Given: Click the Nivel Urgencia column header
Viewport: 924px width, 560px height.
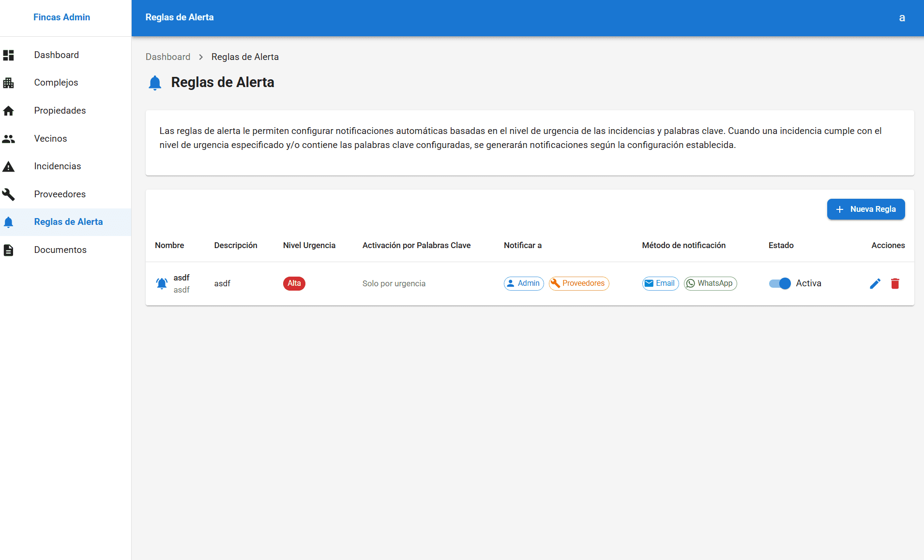Looking at the screenshot, I should point(309,246).
